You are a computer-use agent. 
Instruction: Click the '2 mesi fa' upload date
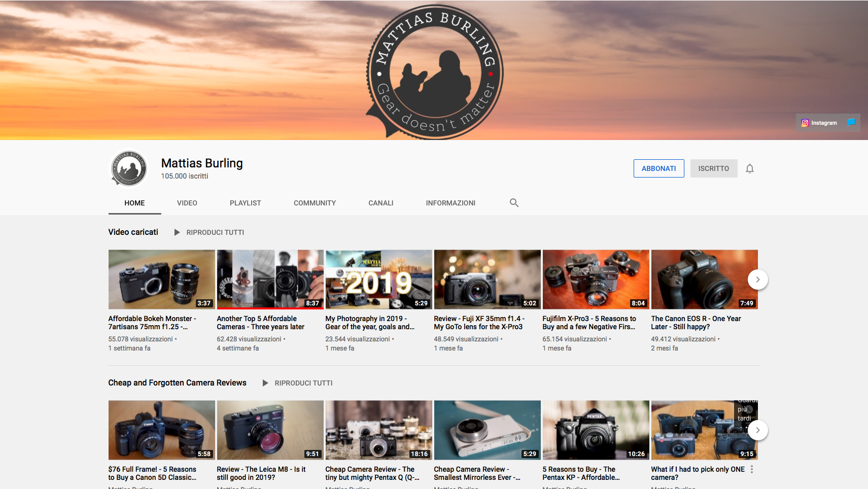[665, 348]
